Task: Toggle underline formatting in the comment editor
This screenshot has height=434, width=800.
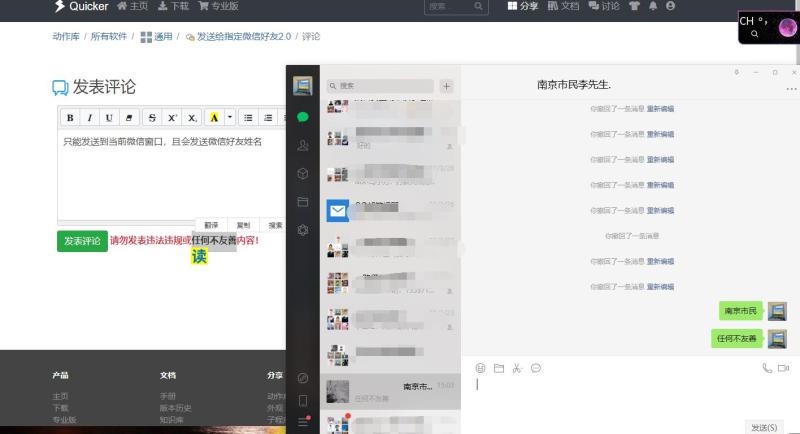Action: (x=109, y=118)
